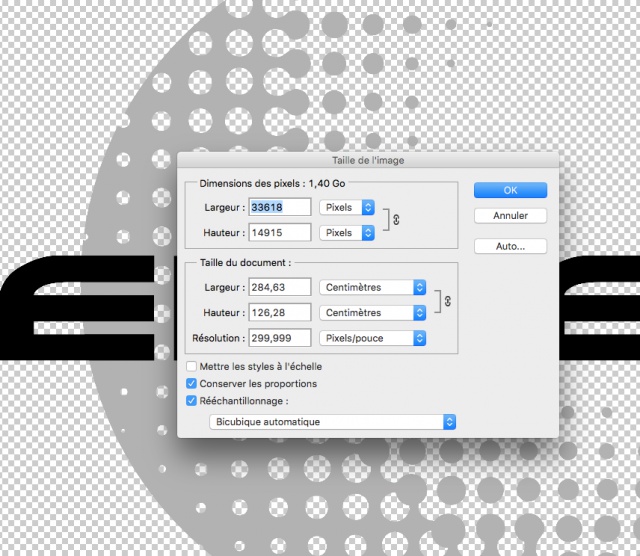Click the pixel Largeur field showing 33618
640x556 pixels.
[279, 207]
